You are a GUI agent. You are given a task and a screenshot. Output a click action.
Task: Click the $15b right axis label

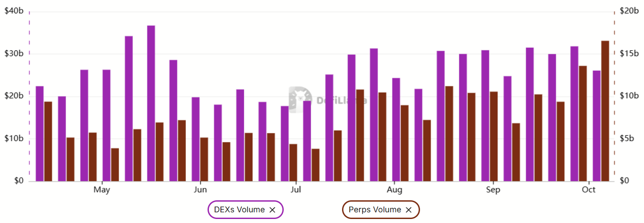click(629, 54)
